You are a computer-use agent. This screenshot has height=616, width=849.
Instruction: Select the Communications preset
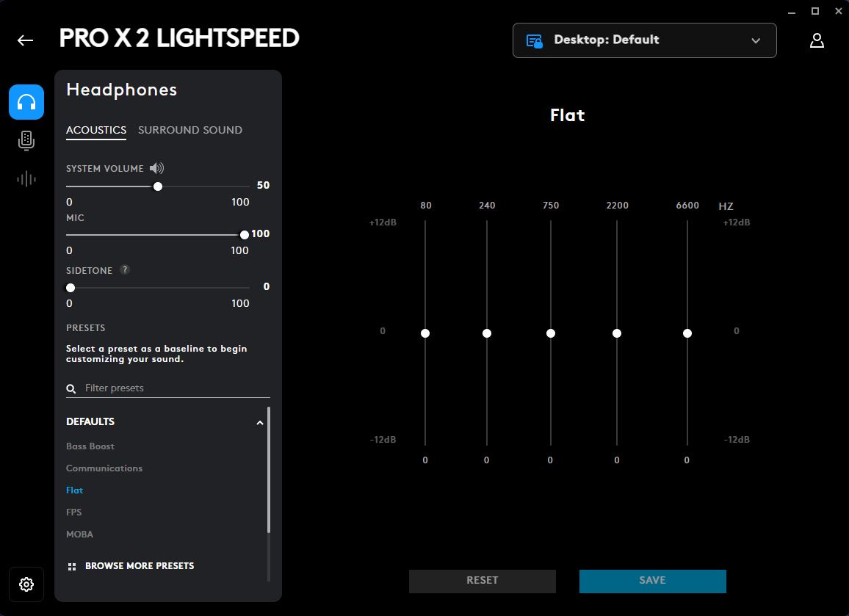click(104, 468)
